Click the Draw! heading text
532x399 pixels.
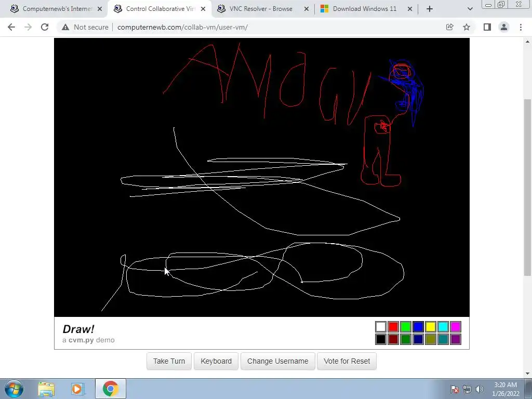click(78, 329)
